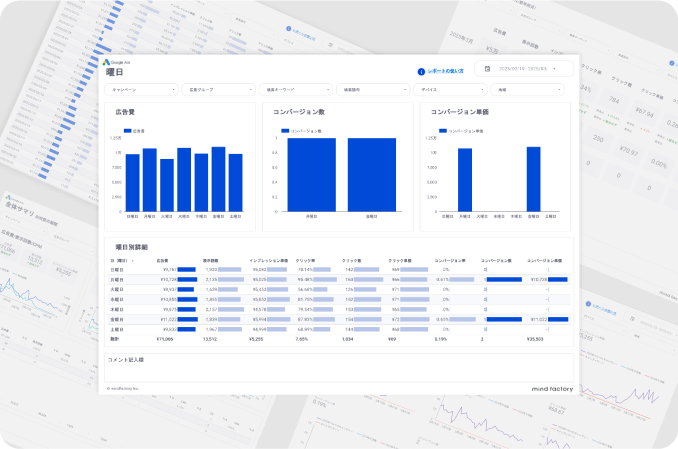Click the 火曜日 bar in 広告費 chart
The width and height of the screenshot is (678, 449).
pos(167,185)
